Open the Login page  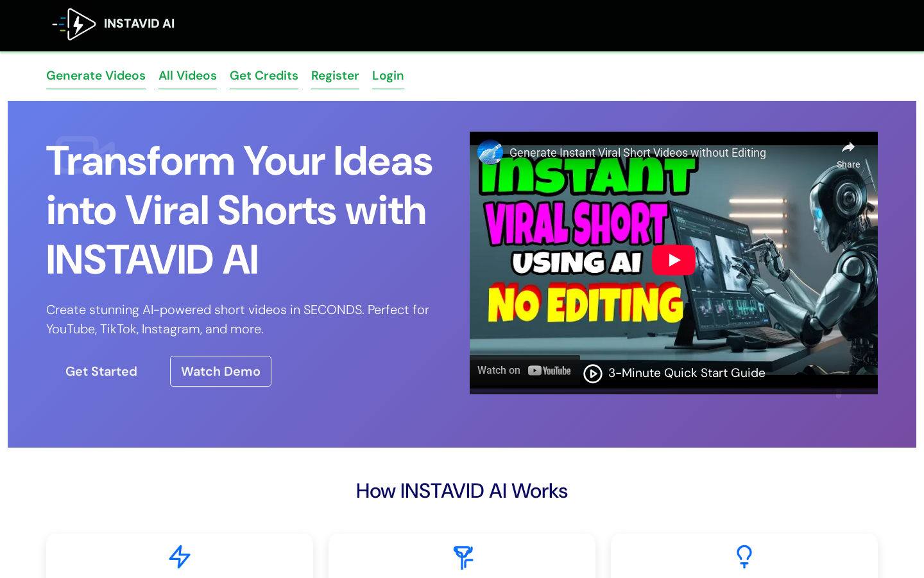point(388,76)
